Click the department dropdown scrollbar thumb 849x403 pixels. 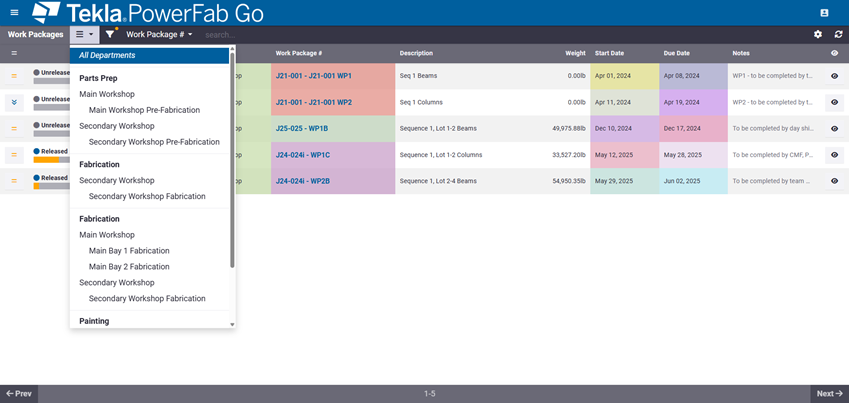point(232,160)
